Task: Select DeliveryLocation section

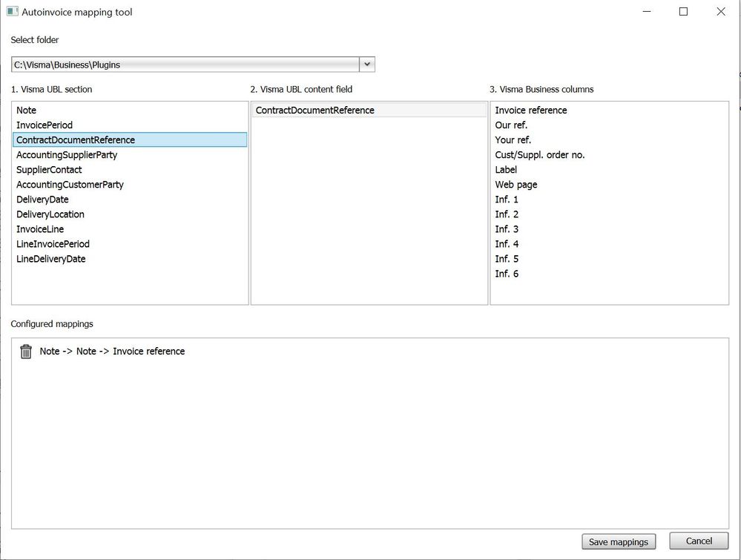Action: (130, 214)
